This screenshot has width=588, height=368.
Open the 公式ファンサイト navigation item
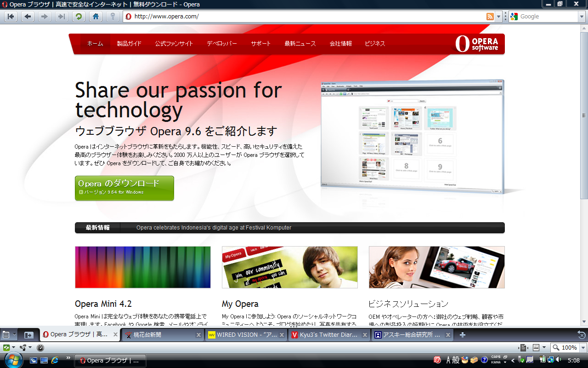174,44
